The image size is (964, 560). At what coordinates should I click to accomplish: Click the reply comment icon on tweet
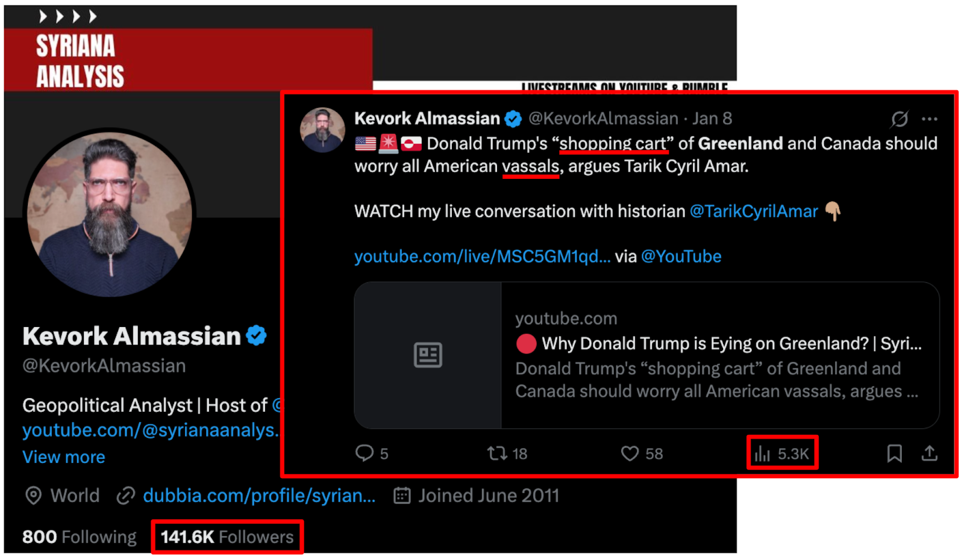click(365, 453)
